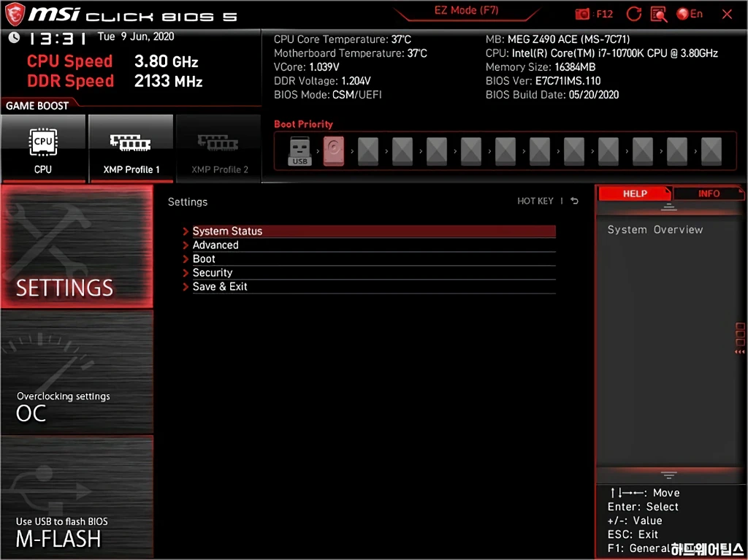The height and width of the screenshot is (560, 748).
Task: Click the help panel bottom collapse handle
Action: tap(669, 475)
